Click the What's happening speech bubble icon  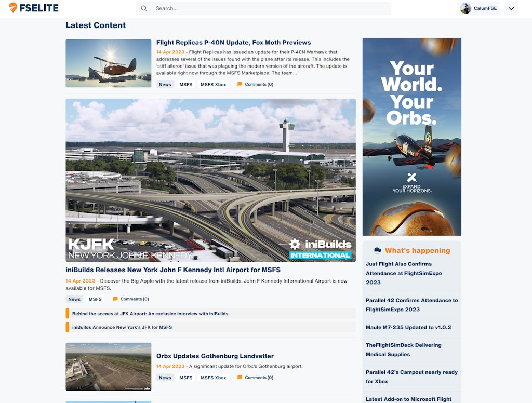(377, 251)
